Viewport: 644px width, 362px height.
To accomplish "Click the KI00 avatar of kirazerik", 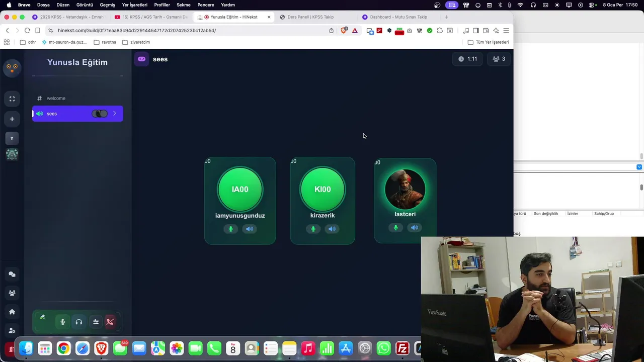I will (x=323, y=190).
